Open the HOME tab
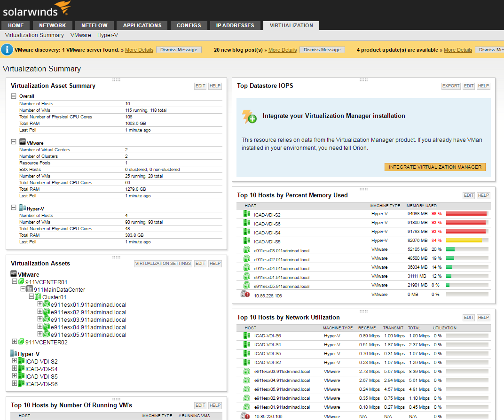 coord(16,25)
